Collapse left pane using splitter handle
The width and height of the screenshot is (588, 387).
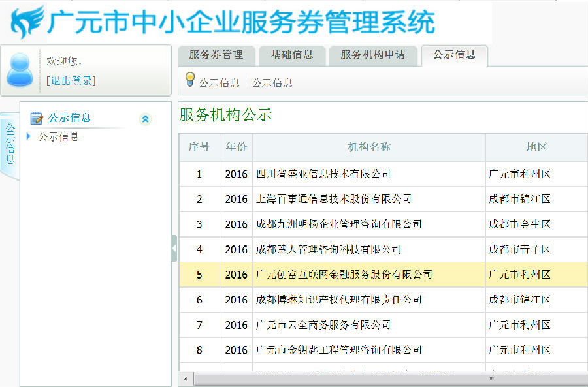click(x=174, y=248)
